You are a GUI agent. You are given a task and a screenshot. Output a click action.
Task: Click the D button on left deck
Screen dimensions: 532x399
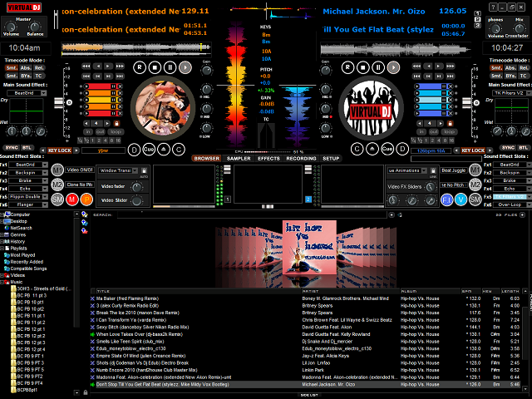(x=134, y=150)
